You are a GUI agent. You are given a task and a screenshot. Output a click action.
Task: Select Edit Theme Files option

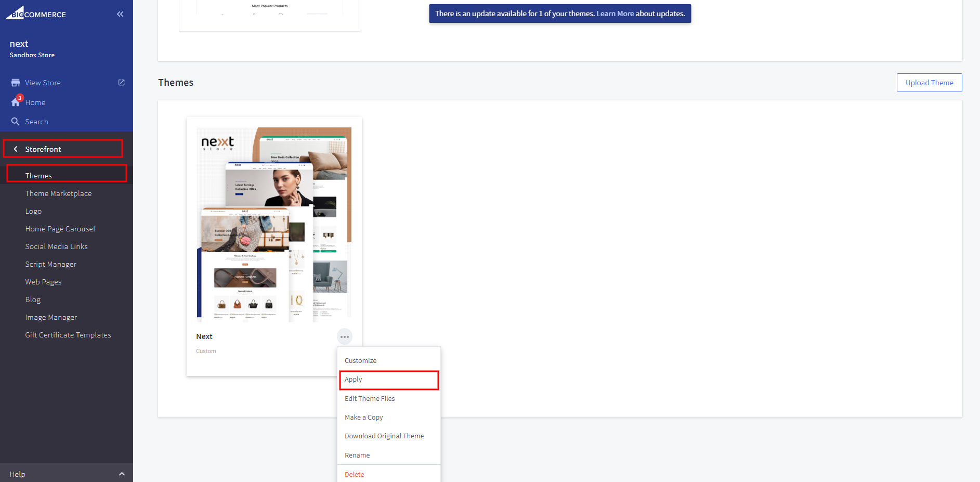[370, 399]
